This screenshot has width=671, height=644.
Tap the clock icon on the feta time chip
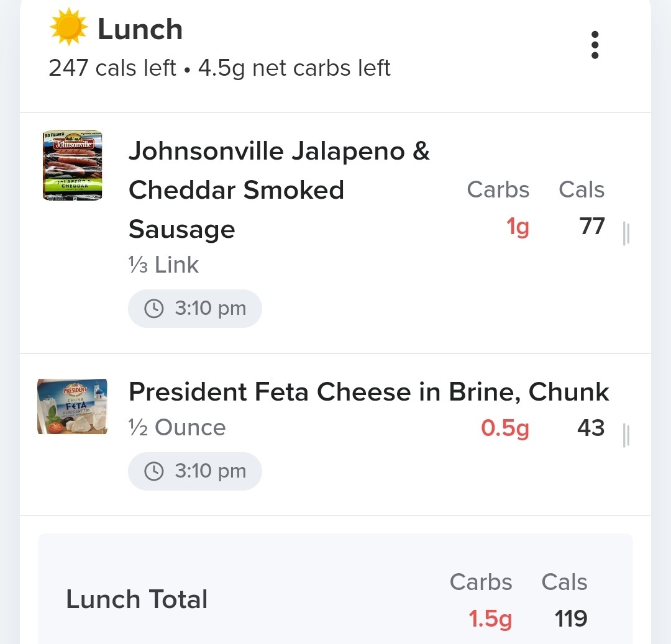click(x=154, y=471)
